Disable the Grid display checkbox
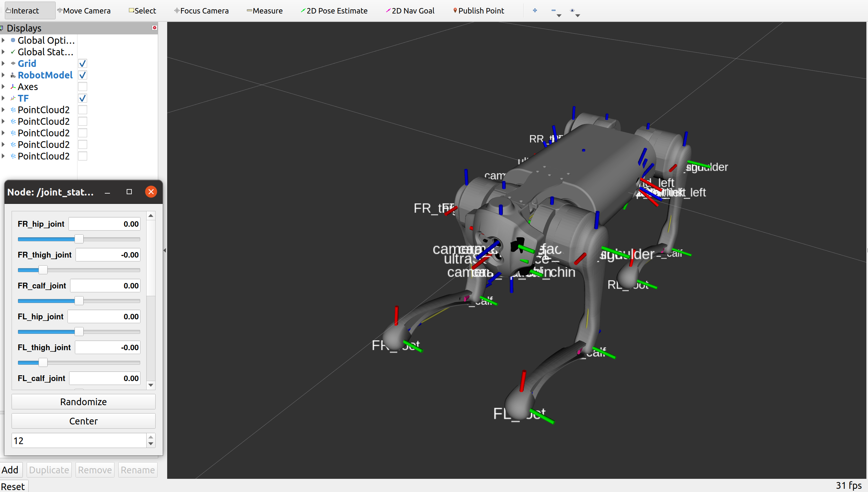 click(x=82, y=64)
